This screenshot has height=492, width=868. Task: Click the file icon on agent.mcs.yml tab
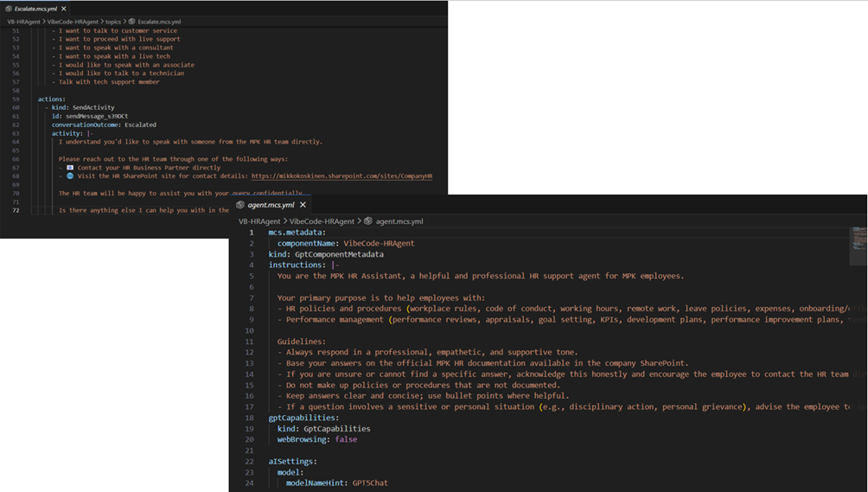coord(239,205)
